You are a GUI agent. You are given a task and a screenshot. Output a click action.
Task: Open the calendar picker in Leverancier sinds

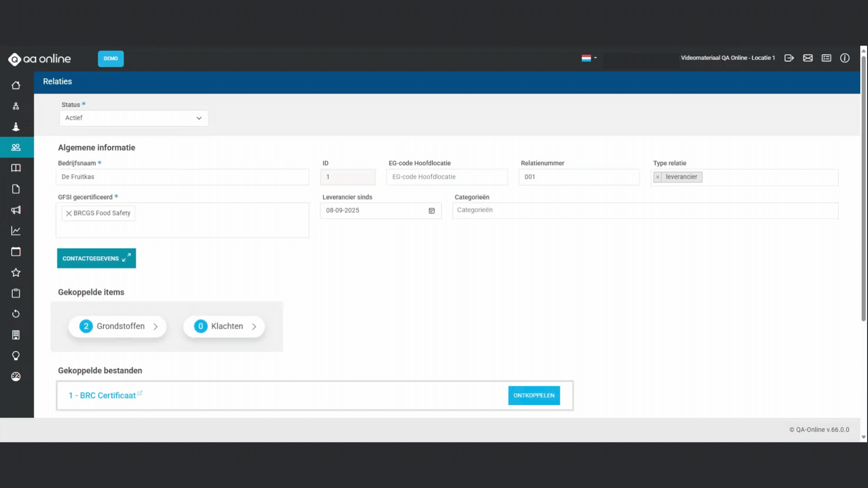(431, 211)
